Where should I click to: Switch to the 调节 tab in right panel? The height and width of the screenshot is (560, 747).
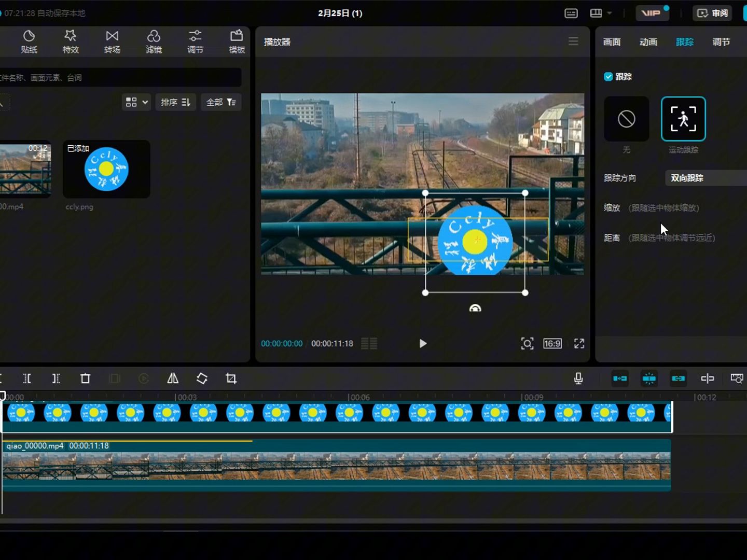point(721,42)
